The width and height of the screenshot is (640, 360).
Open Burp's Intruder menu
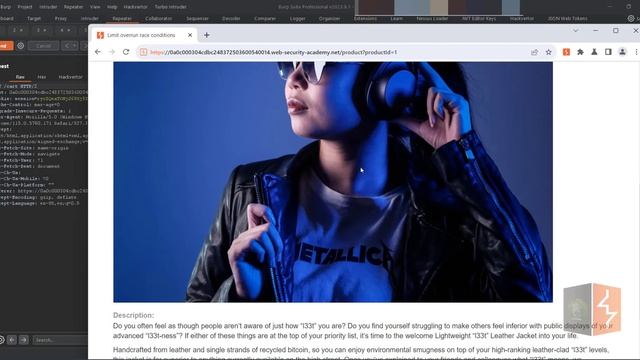pyautogui.click(x=48, y=7)
